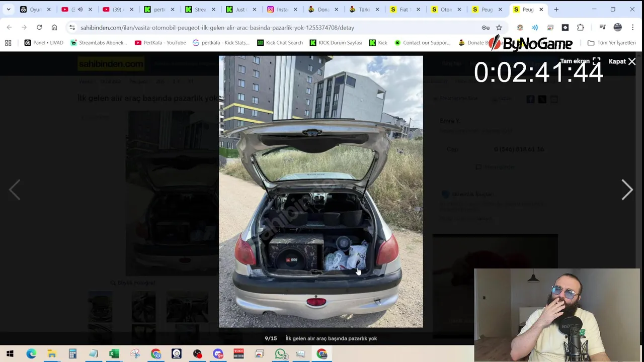
Task: Open the Panel • LIVAD bookmark
Action: click(x=44, y=43)
